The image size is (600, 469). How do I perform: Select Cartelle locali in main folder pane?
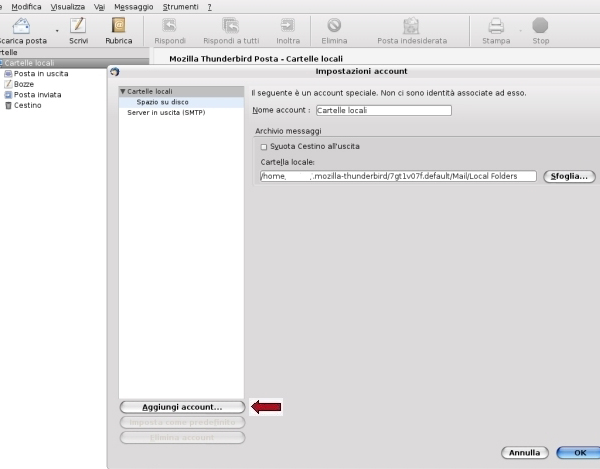75,63
